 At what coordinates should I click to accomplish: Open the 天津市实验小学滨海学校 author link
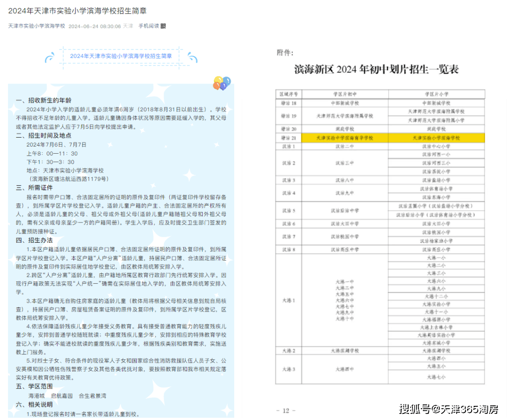tap(36, 26)
